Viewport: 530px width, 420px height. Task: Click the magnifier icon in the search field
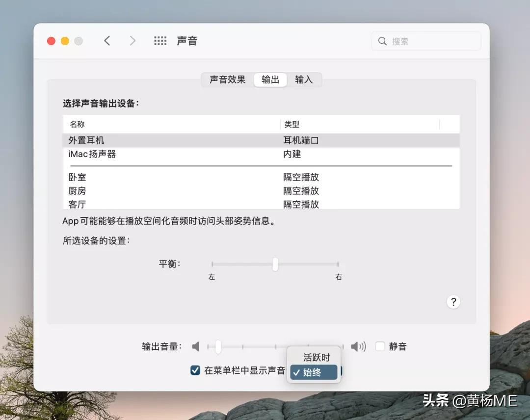point(382,41)
